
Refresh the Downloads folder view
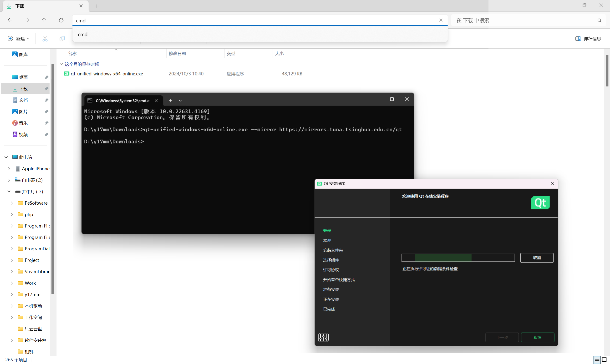coord(61,20)
